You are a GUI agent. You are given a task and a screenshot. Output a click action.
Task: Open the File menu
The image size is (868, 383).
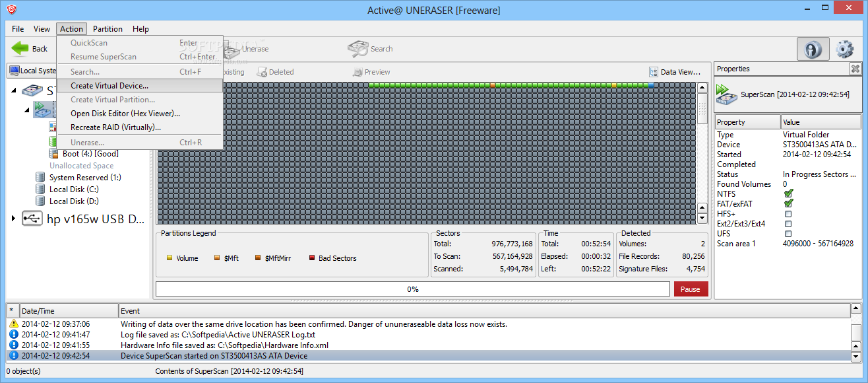click(x=18, y=28)
